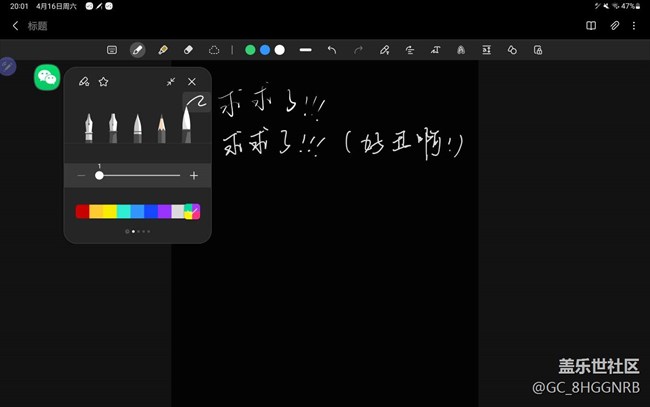Click the 标题 title field
Viewport: 650px width, 407px height.
[37, 26]
